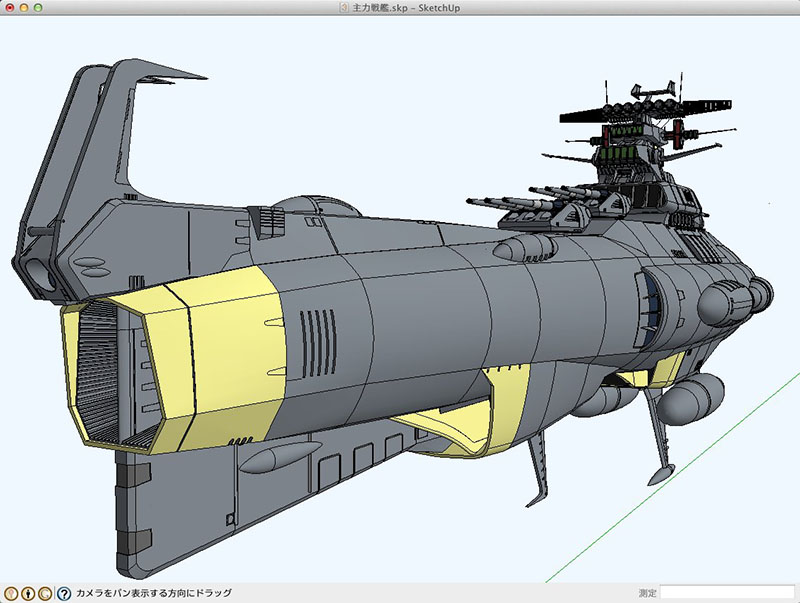
Task: Minimize the SketchUp window with yellow button
Action: click(23, 8)
